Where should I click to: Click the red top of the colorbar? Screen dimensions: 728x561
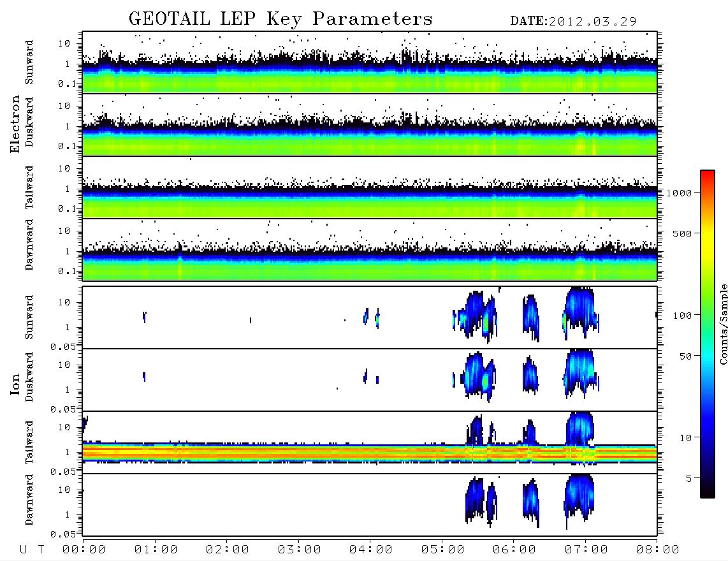708,177
